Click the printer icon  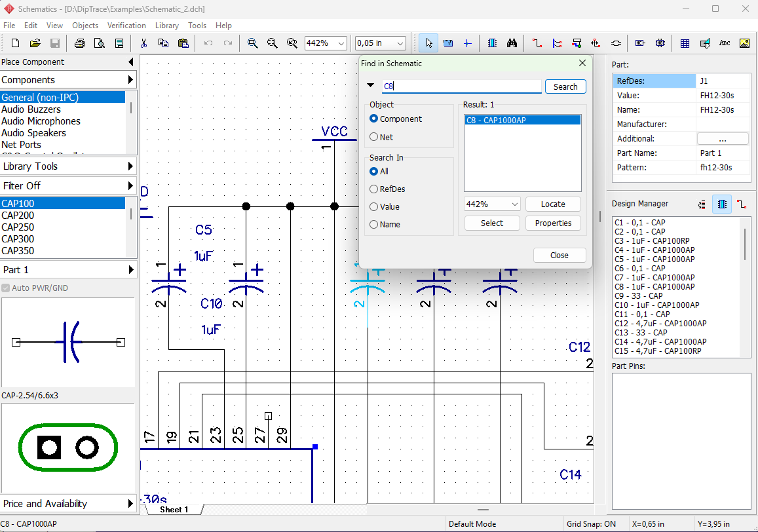pyautogui.click(x=80, y=43)
